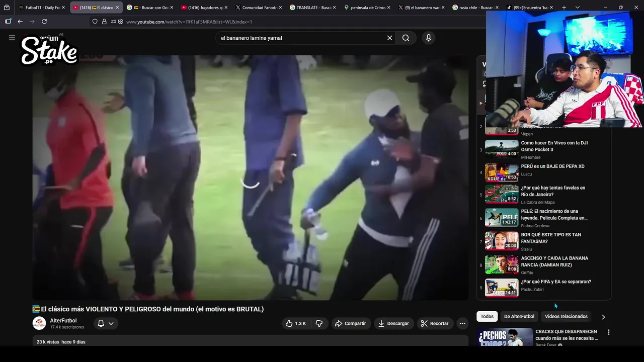The width and height of the screenshot is (644, 362).
Task: Clear the YouTube search box text
Action: 389,38
